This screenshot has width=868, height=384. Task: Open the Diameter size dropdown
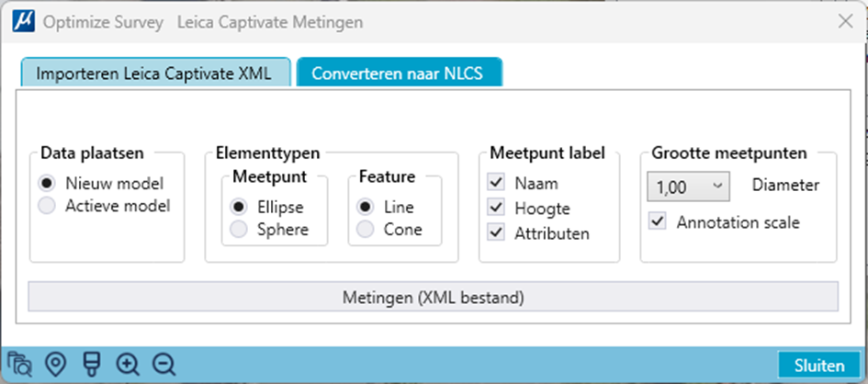coord(689,186)
